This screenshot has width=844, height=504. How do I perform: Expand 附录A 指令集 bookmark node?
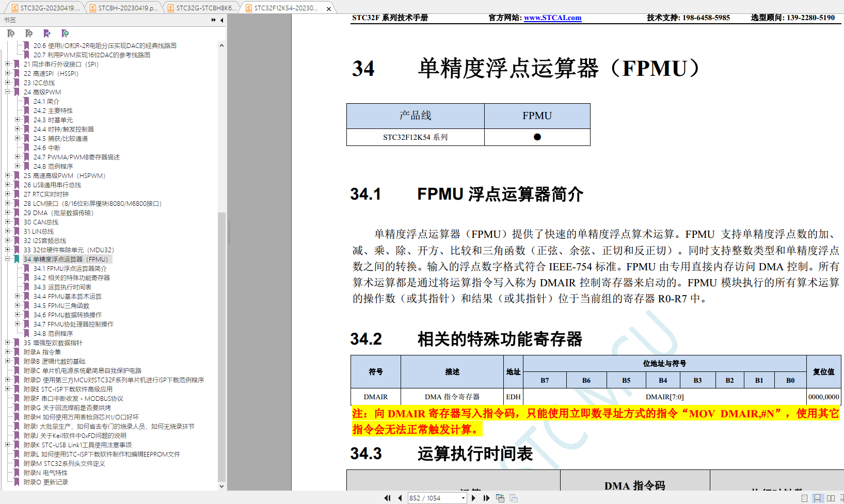click(x=8, y=352)
